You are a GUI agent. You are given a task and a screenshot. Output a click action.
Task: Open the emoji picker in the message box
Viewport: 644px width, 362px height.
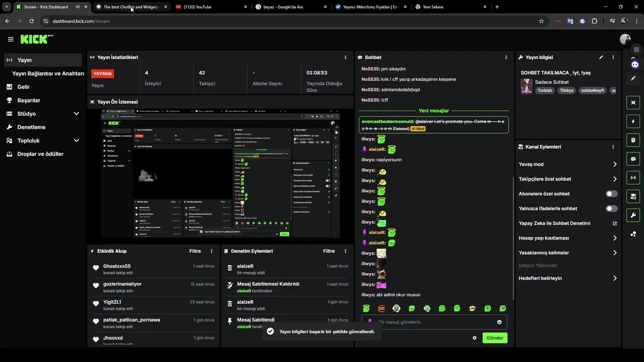coord(500,322)
